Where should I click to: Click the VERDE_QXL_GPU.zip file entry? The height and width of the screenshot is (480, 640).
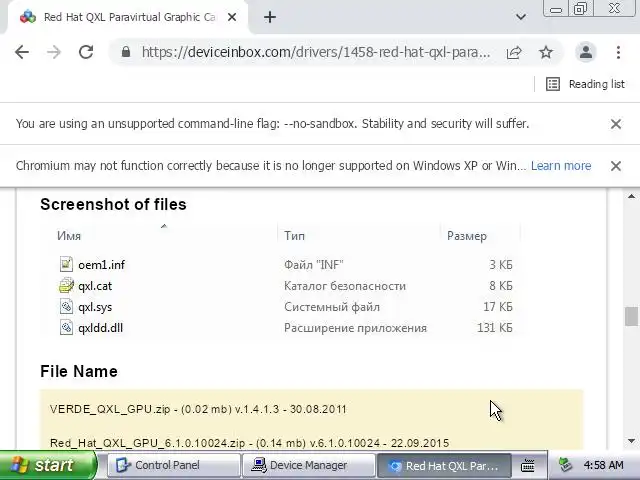[x=198, y=409]
